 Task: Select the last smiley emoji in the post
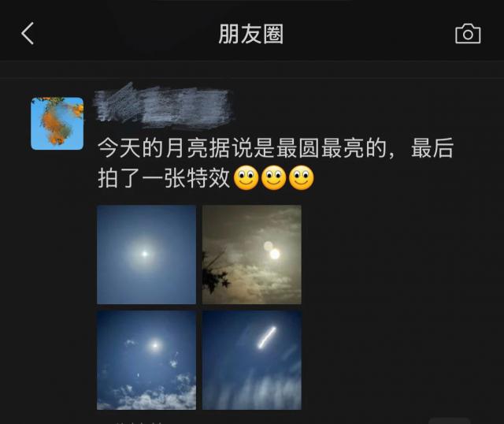301,178
